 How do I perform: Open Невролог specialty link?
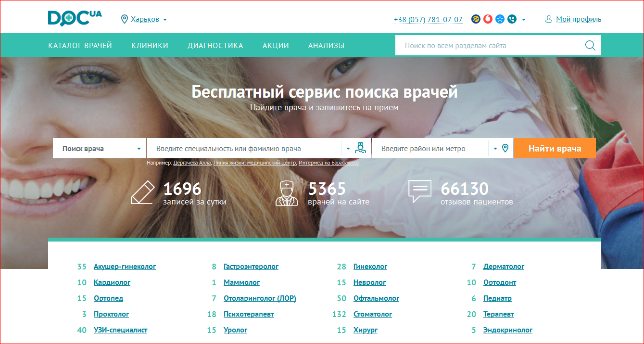pyautogui.click(x=369, y=282)
